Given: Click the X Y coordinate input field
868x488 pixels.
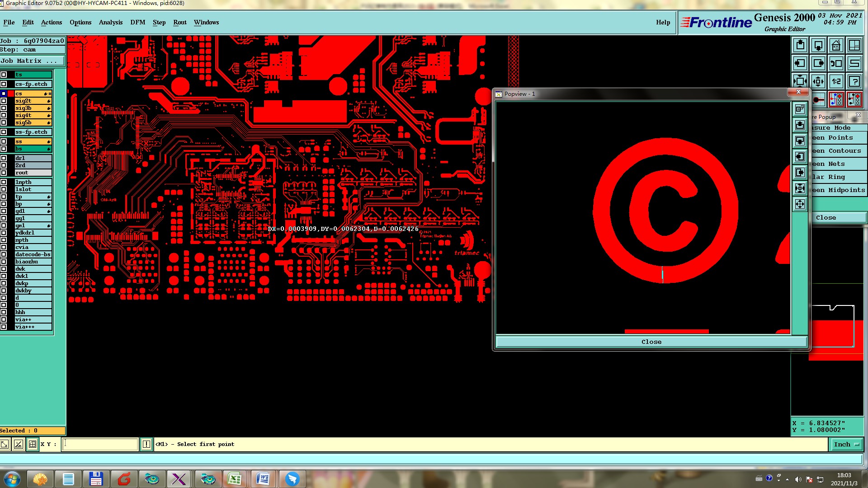Looking at the screenshot, I should click(x=100, y=444).
